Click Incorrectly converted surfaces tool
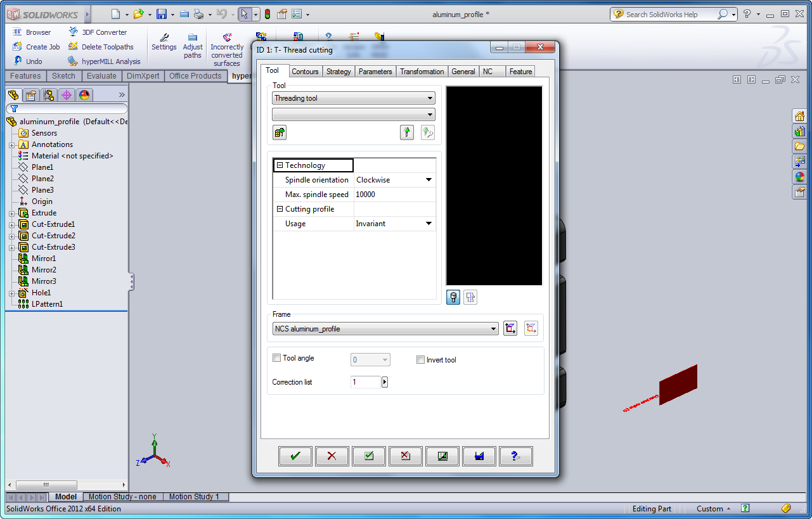 point(227,50)
